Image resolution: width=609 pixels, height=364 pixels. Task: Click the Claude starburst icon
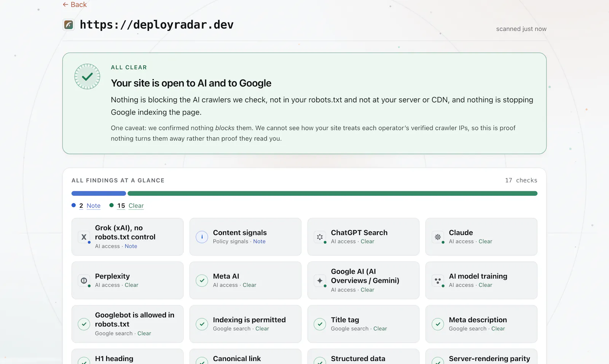pyautogui.click(x=438, y=237)
